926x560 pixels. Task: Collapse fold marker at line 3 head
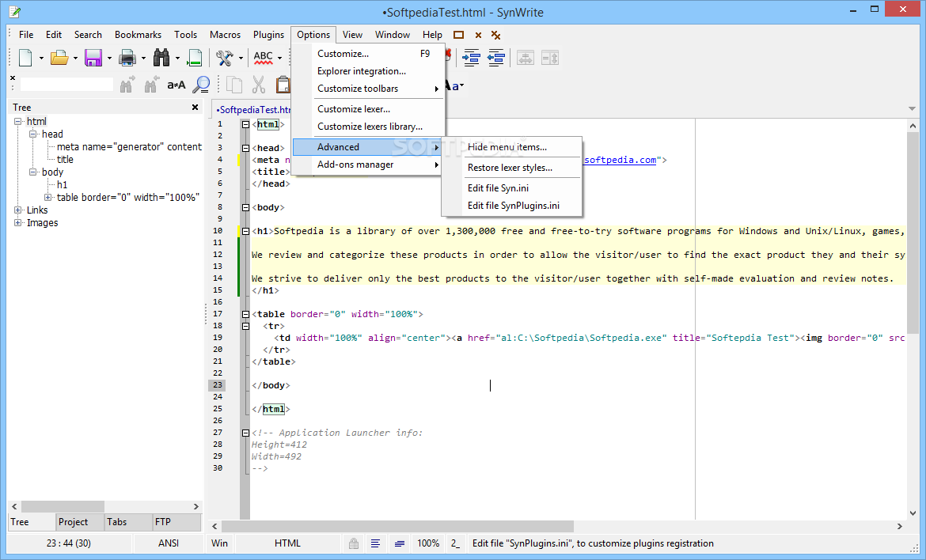point(245,148)
